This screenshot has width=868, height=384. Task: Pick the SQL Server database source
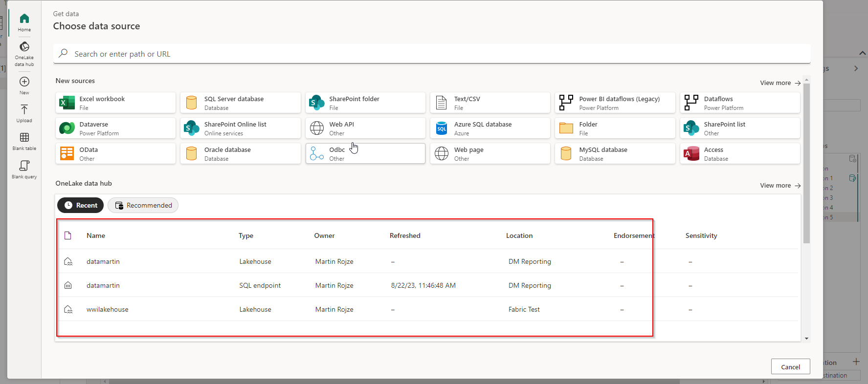pos(241,103)
